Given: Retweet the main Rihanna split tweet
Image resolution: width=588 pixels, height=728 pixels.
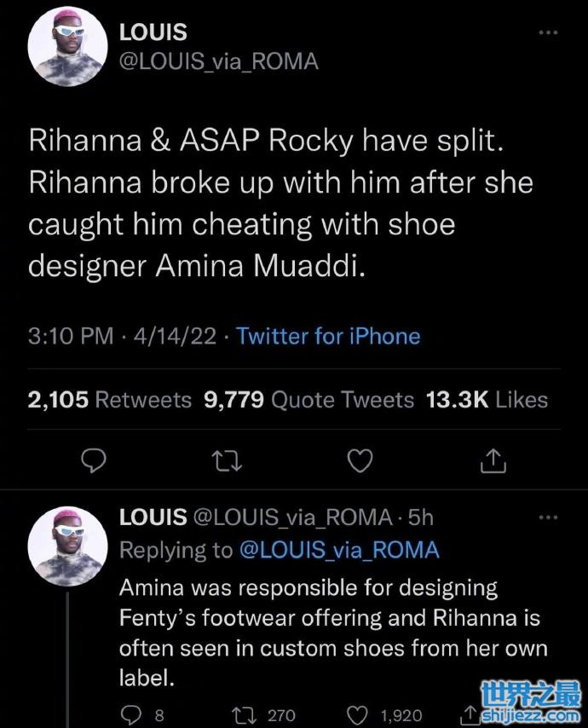Looking at the screenshot, I should pos(227,461).
